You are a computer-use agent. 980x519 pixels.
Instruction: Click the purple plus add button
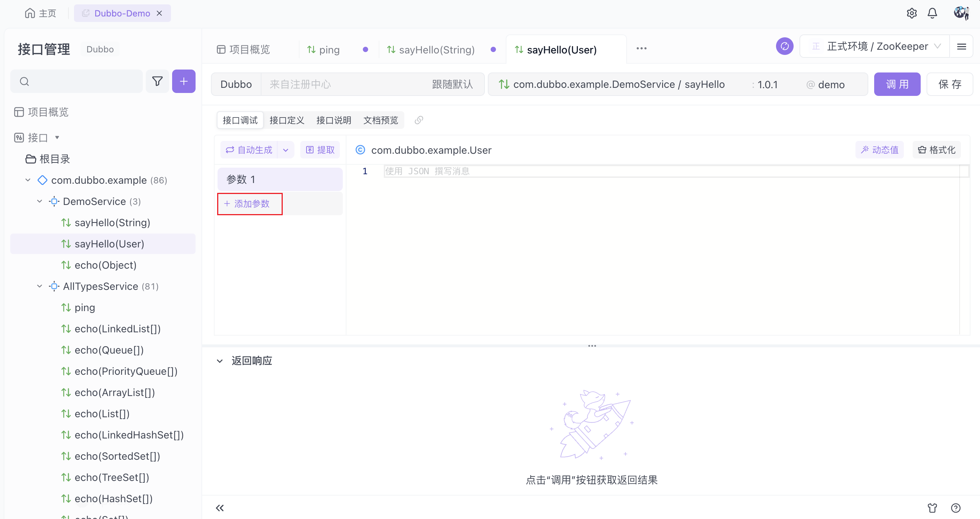pyautogui.click(x=184, y=81)
